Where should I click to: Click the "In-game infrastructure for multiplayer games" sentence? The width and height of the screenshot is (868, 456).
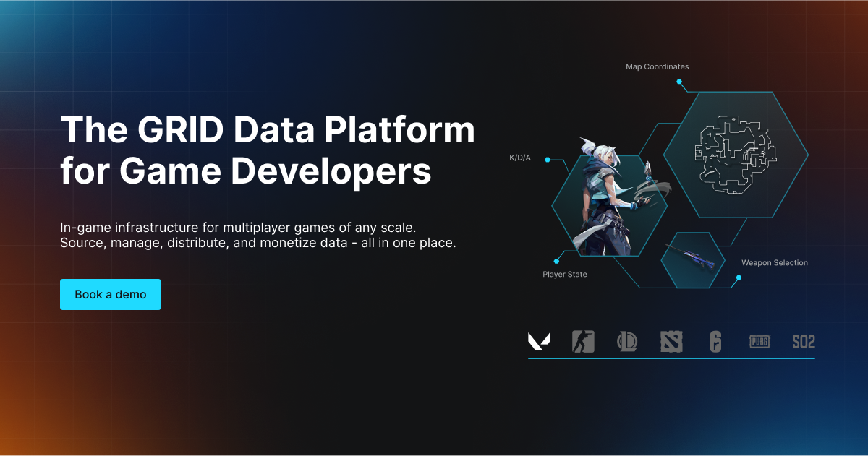(x=238, y=228)
